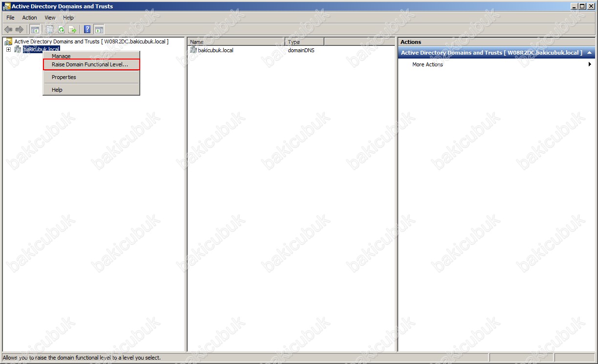Close the Domains and Trusts window
This screenshot has height=364, width=598.
591,6
